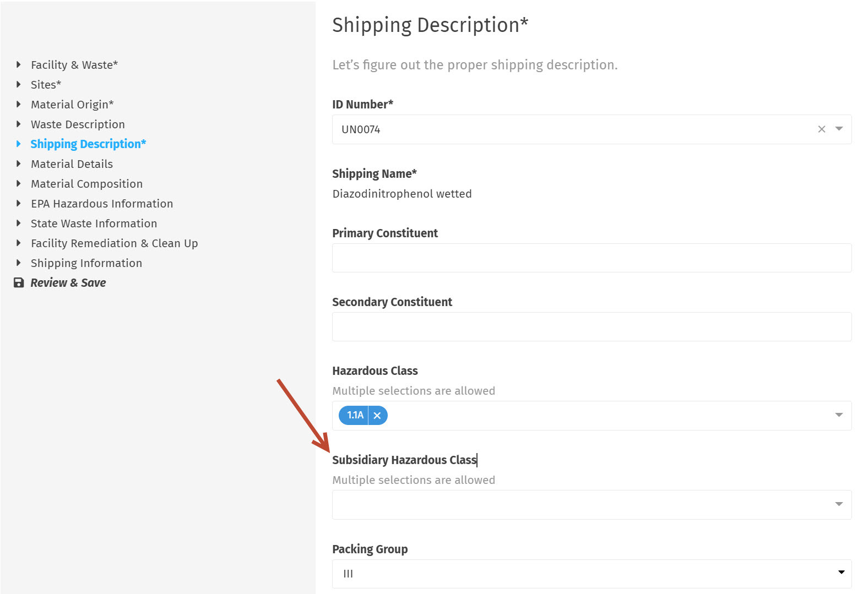Click the Secondary Constituent input field
Image resolution: width=868 pixels, height=594 pixels.
[592, 326]
